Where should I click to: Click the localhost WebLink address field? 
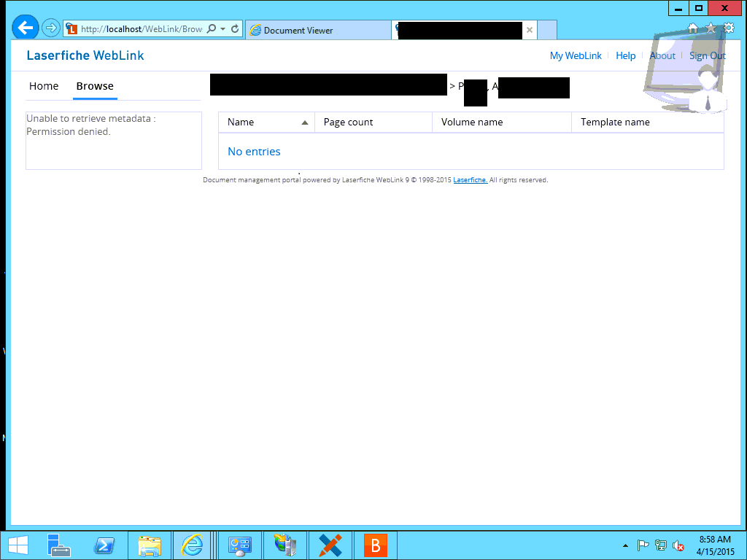pos(141,29)
